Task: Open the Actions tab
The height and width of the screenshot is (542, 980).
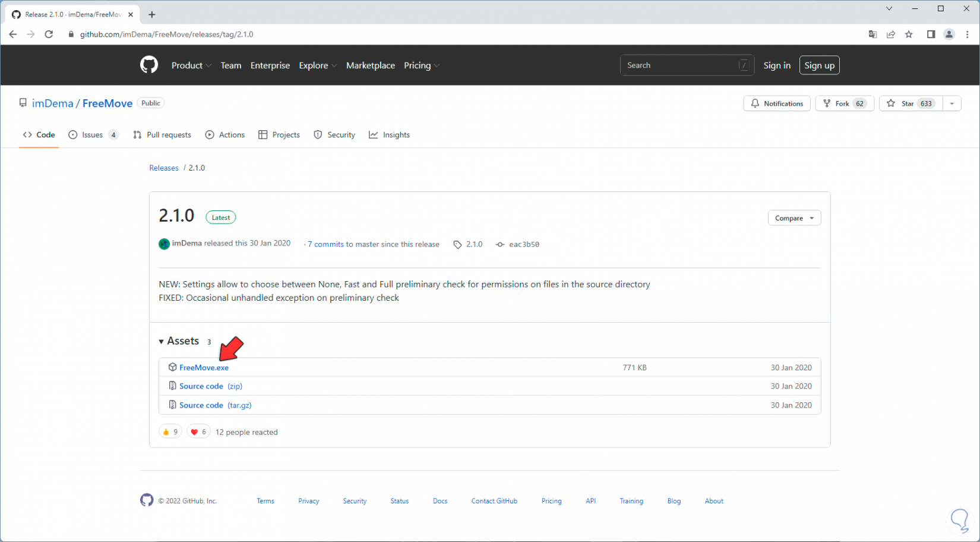Action: (x=225, y=135)
